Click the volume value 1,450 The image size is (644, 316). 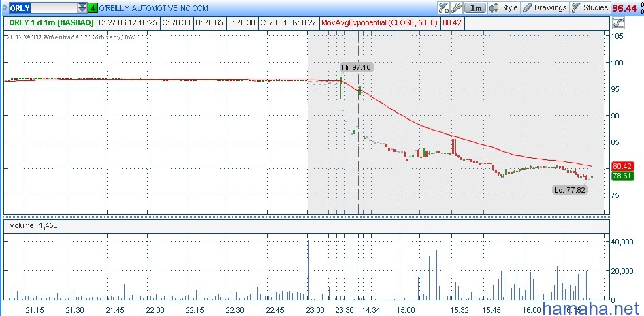tap(49, 225)
